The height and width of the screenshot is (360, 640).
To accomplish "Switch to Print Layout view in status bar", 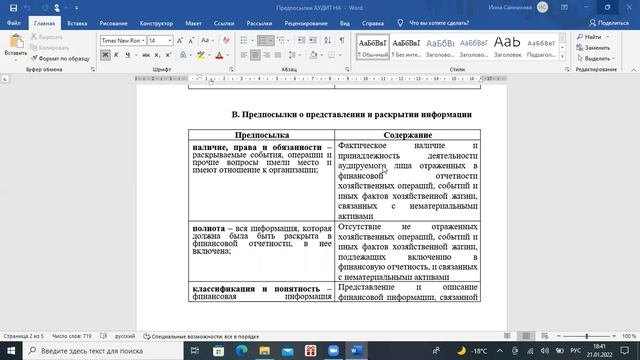I will [x=526, y=336].
